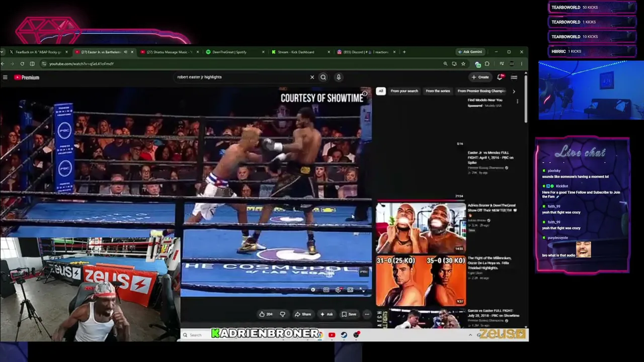Switch the player to theater mode
This screenshot has height=362, width=644.
point(350,290)
